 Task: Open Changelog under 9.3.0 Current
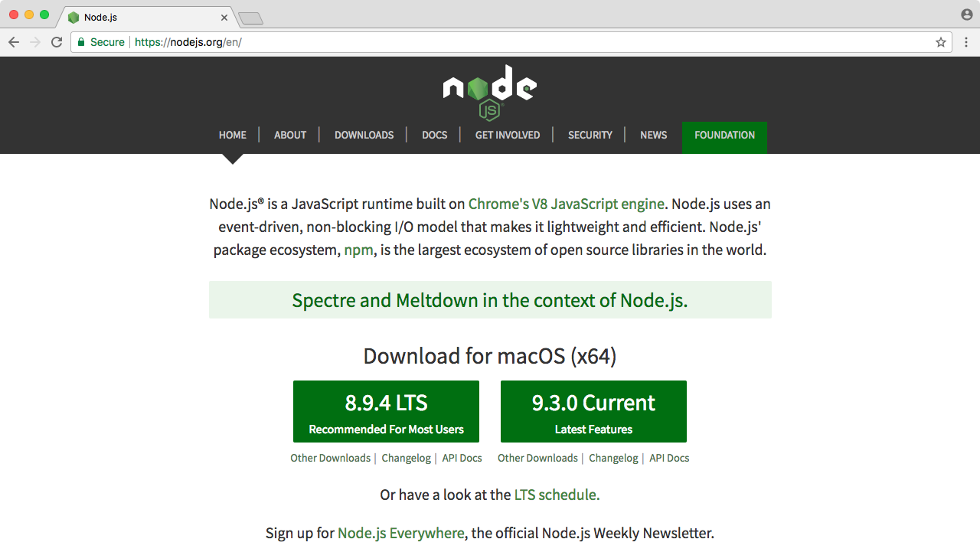tap(613, 458)
